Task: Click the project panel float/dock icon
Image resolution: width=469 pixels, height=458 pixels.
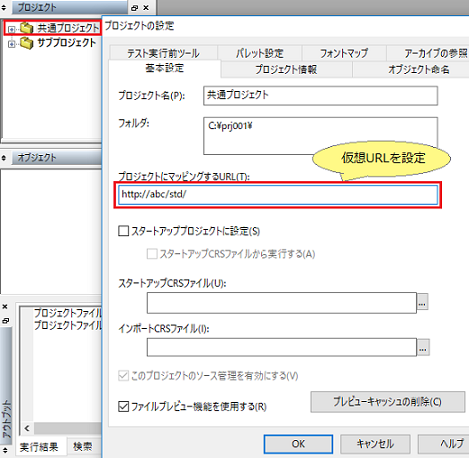Action: pyautogui.click(x=135, y=8)
